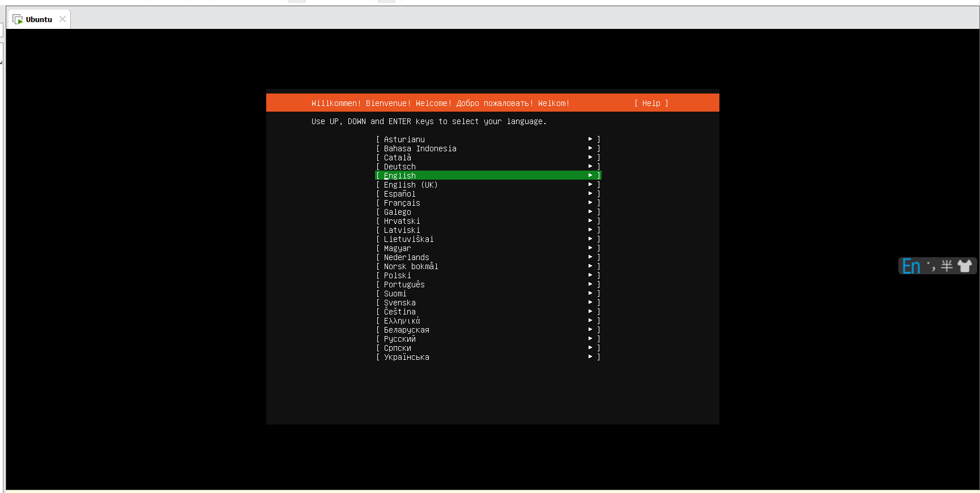This screenshot has width=980, height=493.
Task: Choose Hrvatski from the language list
Action: 488,221
